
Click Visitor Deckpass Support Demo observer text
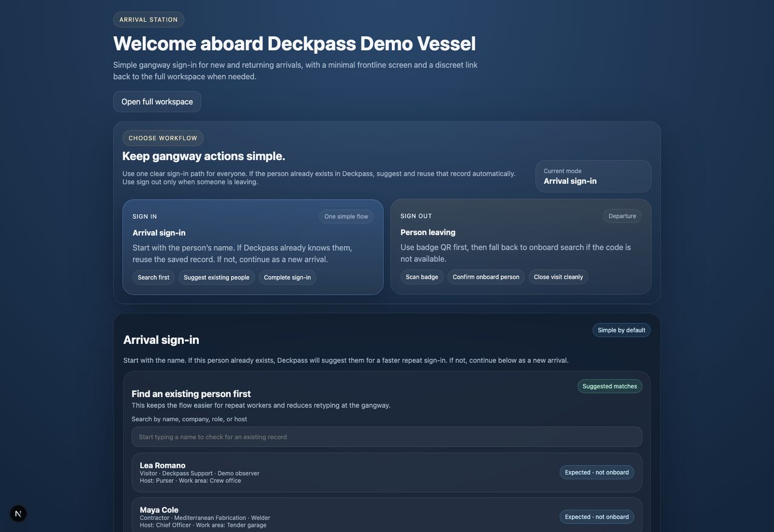pyautogui.click(x=200, y=473)
